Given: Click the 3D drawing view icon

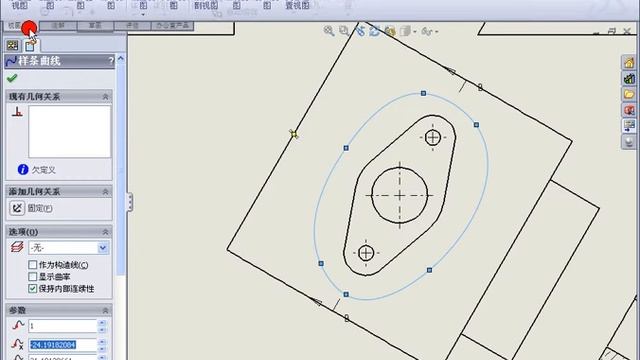Looking at the screenshot, I should pos(390,31).
